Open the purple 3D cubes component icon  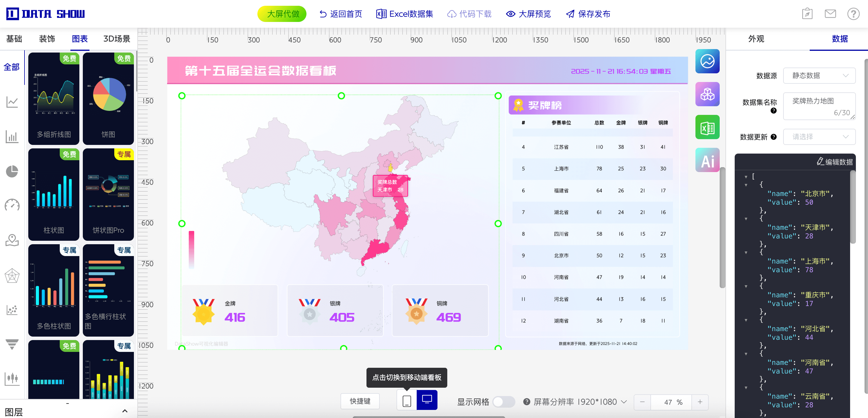pos(707,94)
